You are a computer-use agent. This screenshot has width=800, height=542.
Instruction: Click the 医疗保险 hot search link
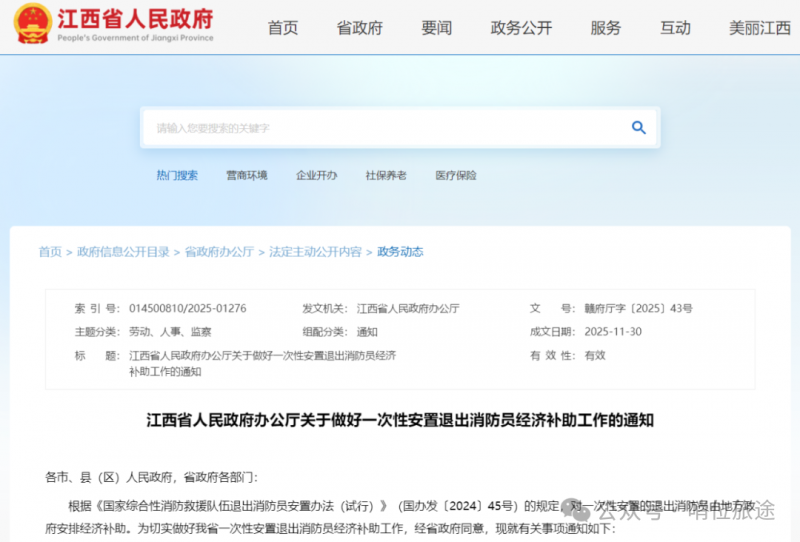456,175
